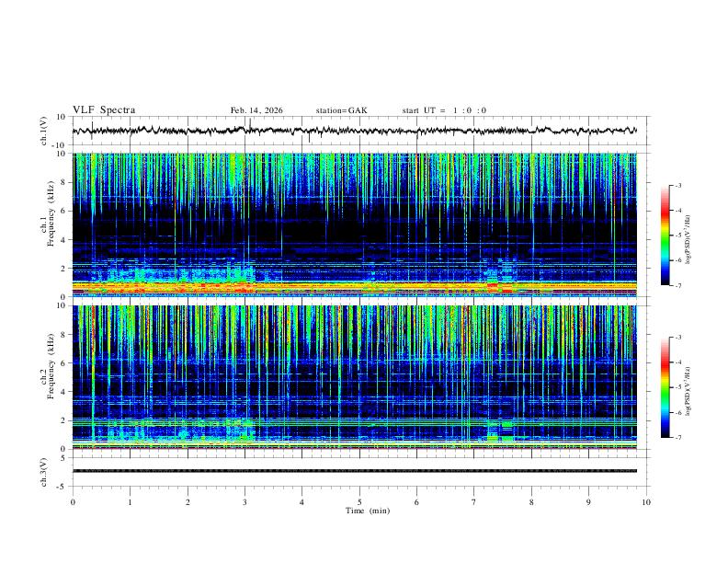The height and width of the screenshot is (563, 728).
Task: Click the ch.3 flat signal trace
Action: tap(355, 471)
